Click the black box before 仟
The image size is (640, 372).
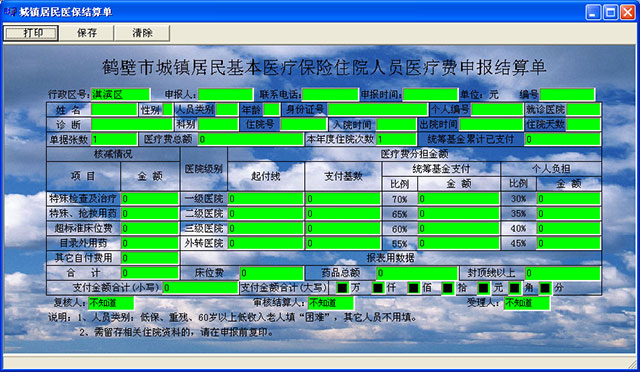point(378,288)
